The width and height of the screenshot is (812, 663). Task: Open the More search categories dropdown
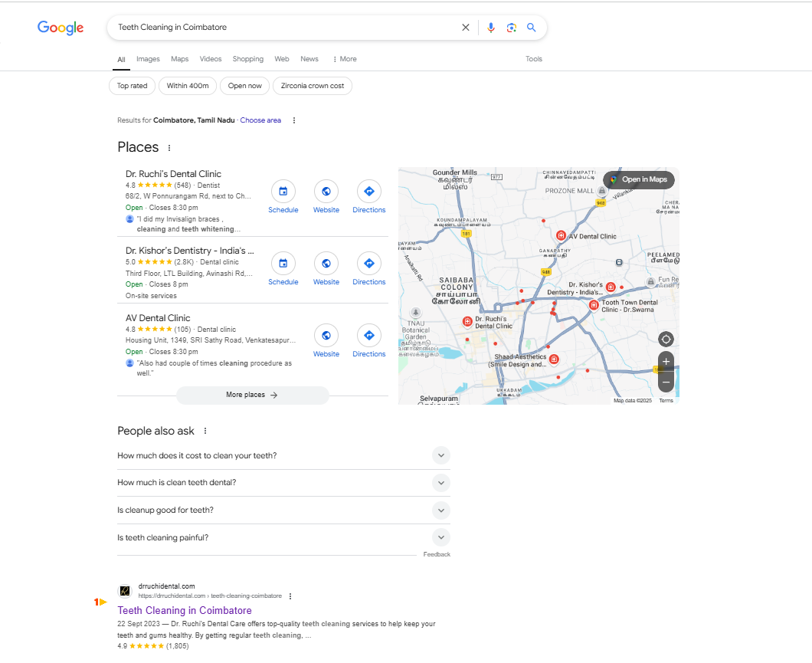pyautogui.click(x=345, y=59)
